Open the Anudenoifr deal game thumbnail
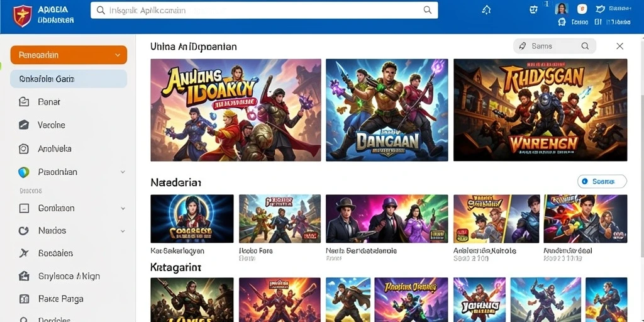The height and width of the screenshot is (322, 644). click(x=586, y=218)
